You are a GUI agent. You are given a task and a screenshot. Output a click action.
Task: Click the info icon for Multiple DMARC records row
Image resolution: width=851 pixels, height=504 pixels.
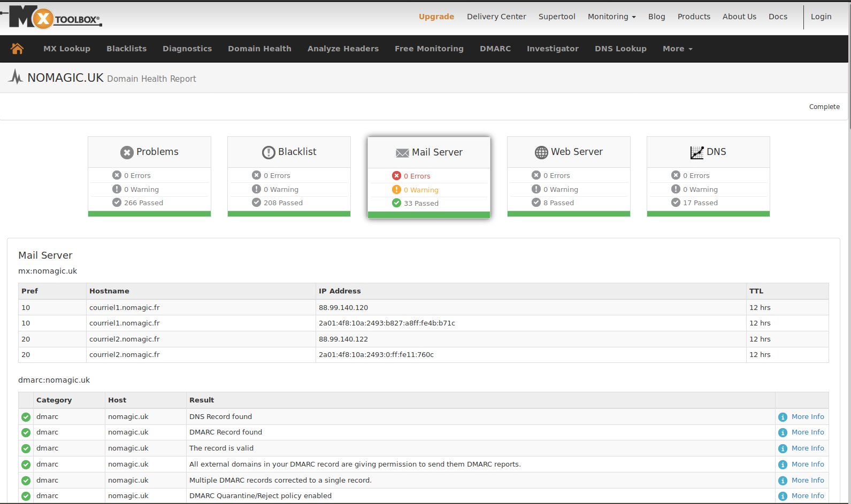783,480
